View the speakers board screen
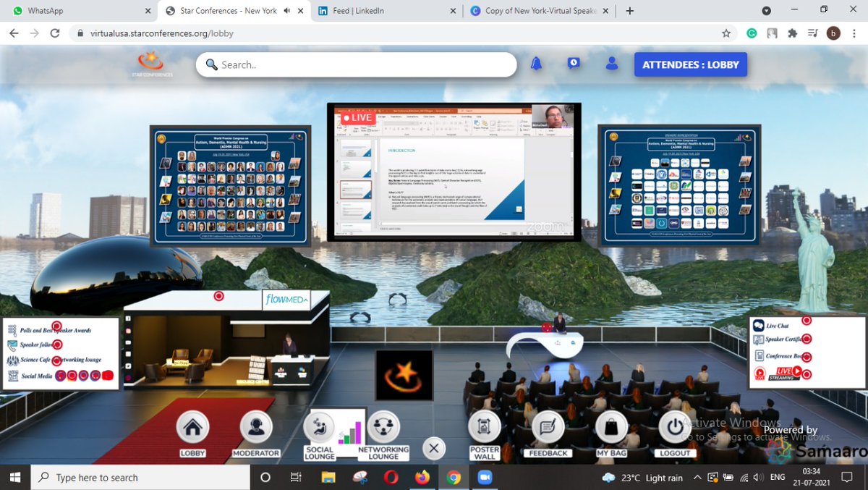868x490 pixels. (x=231, y=186)
